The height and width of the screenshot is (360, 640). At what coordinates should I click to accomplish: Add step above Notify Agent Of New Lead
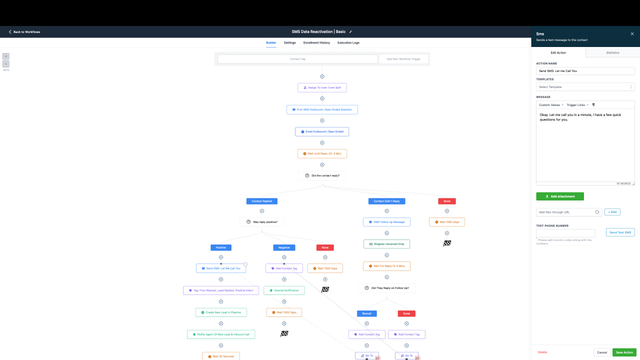(x=221, y=324)
